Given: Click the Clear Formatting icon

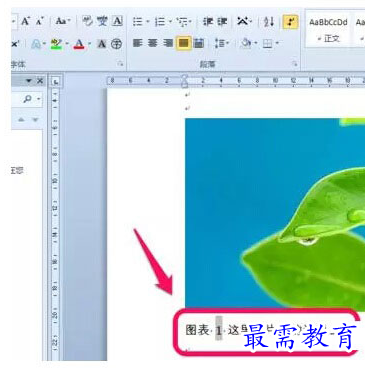Looking at the screenshot, I should coord(88,22).
